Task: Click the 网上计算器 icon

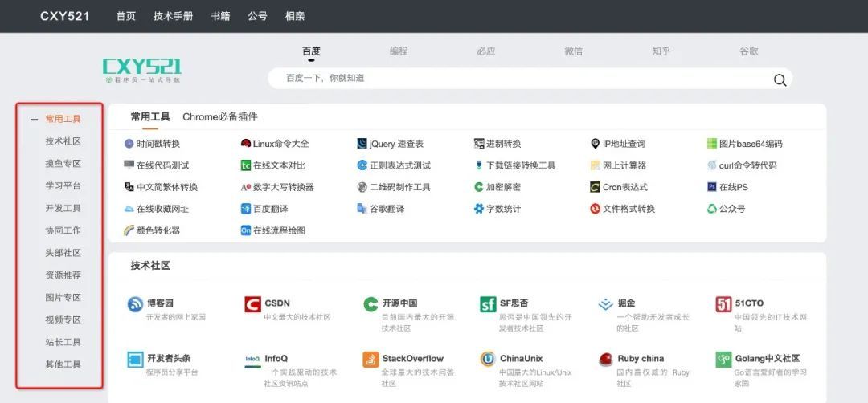Action: pos(595,165)
